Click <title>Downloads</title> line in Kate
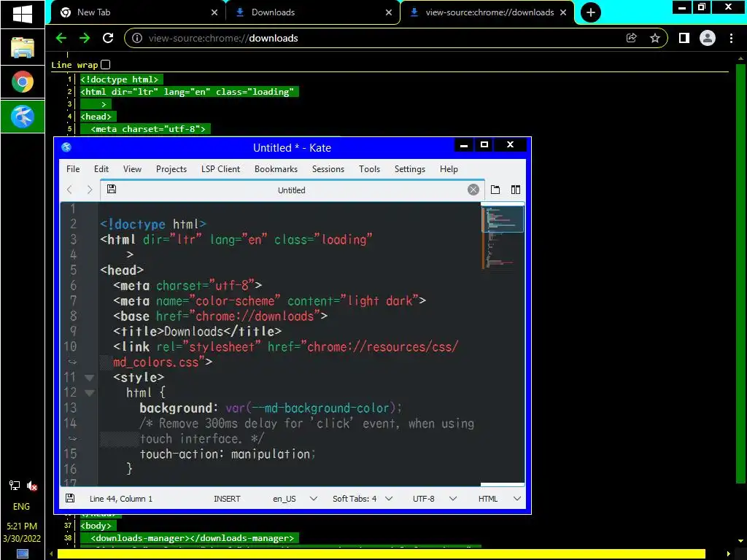The width and height of the screenshot is (747, 560). coord(197,331)
